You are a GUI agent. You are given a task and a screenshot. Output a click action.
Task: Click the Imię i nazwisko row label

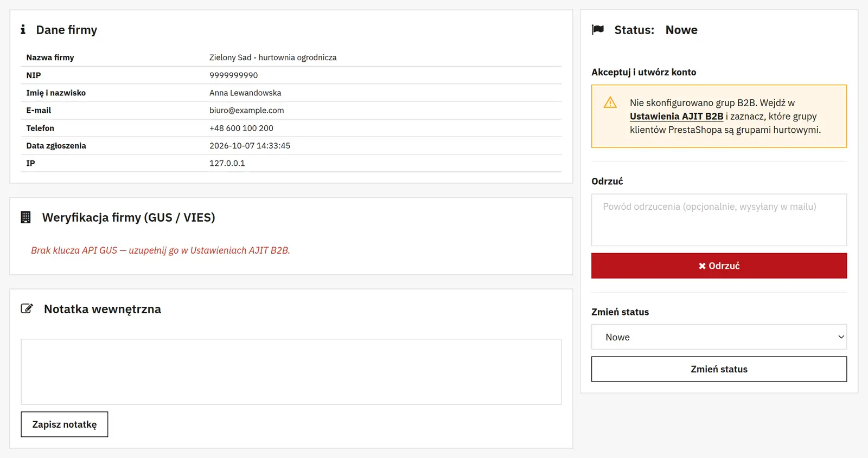(56, 93)
